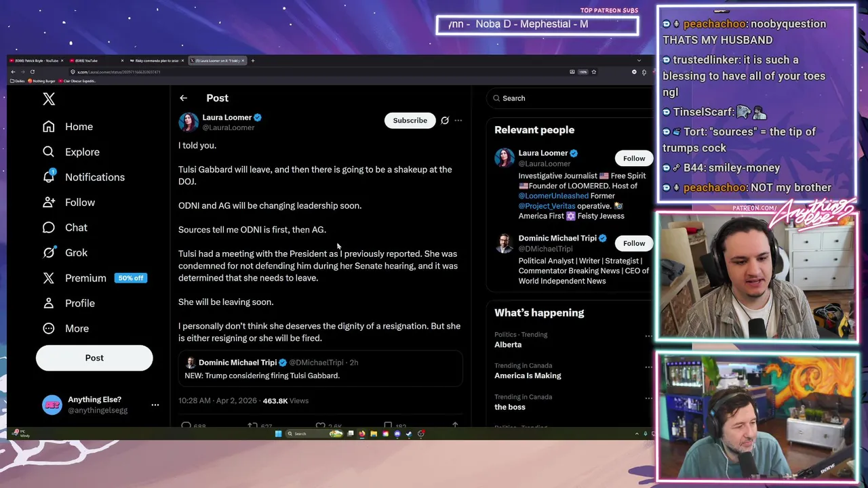The width and height of the screenshot is (868, 488).
Task: Click the Windows taskbar search box
Action: [x=314, y=434]
